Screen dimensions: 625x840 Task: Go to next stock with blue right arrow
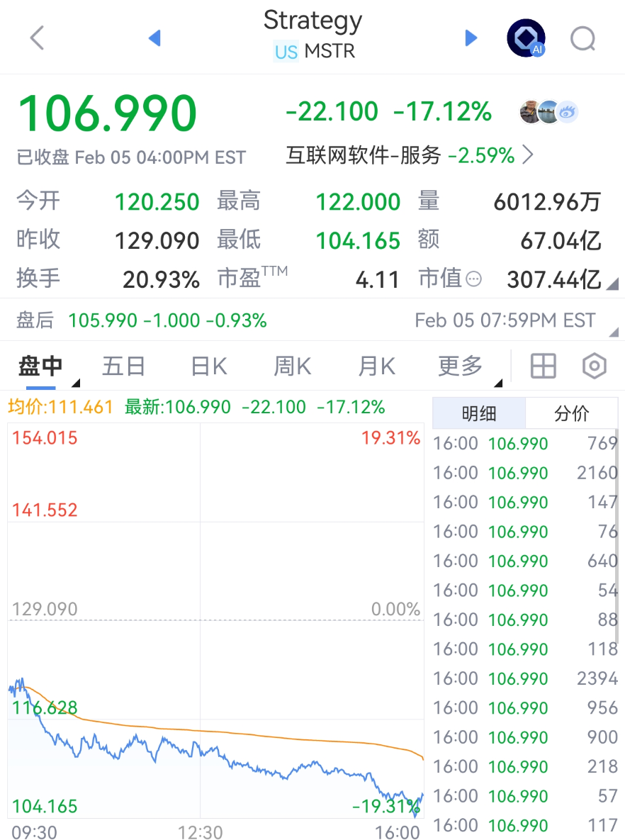(x=471, y=38)
